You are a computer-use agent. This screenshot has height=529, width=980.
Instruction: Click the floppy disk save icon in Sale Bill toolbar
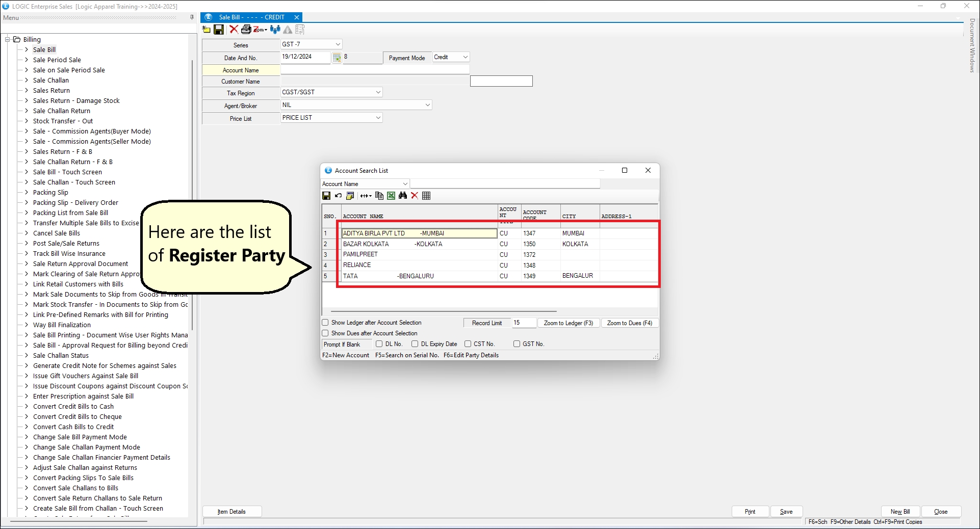219,30
